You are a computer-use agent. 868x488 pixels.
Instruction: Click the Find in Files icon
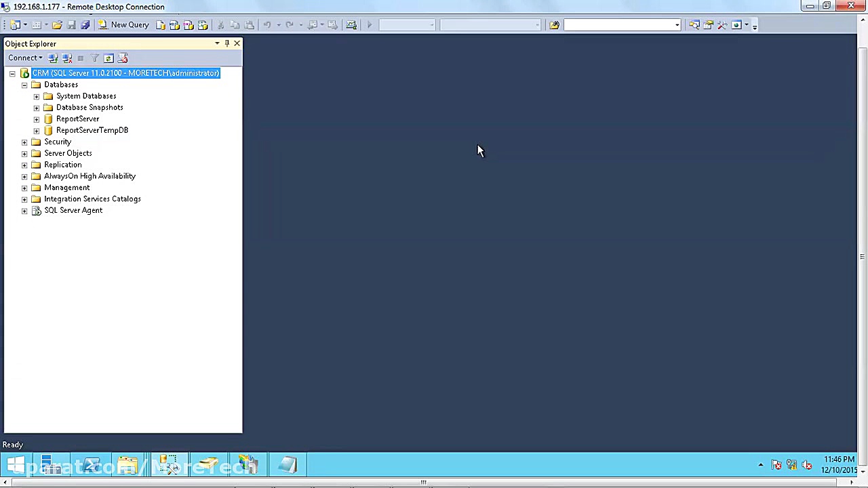tap(554, 25)
